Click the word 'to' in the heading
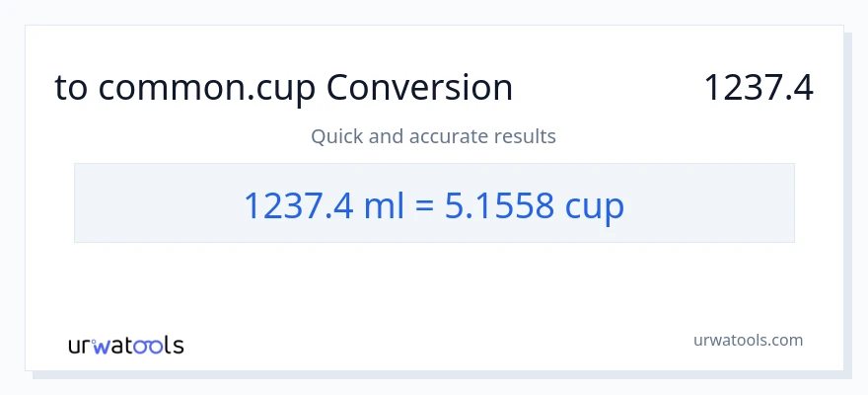Screen dimensions: 868x395 pos(71,88)
